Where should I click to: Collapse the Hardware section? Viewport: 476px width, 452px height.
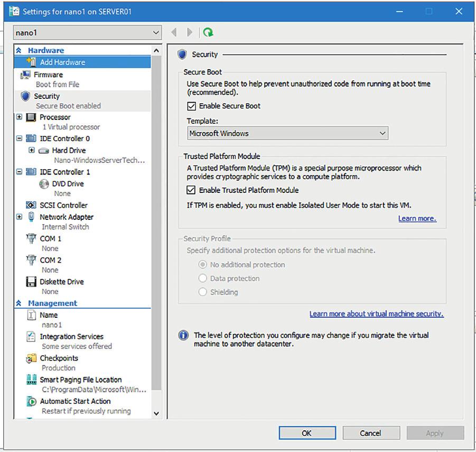19,50
